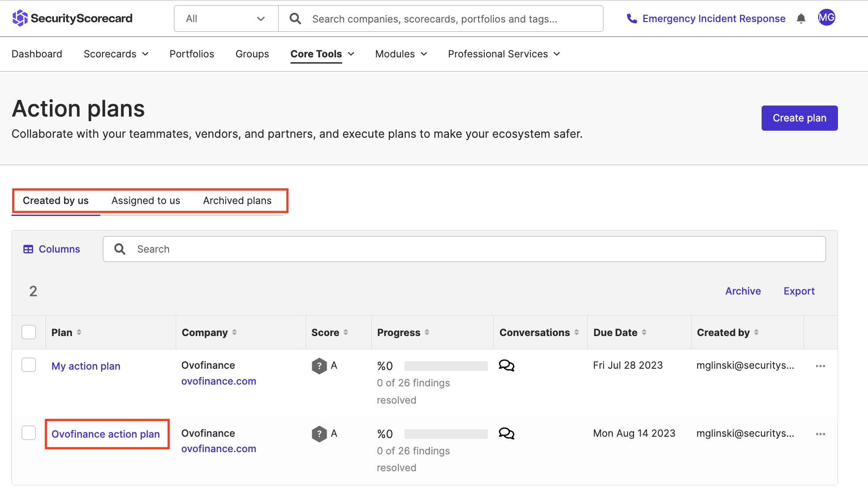The width and height of the screenshot is (868, 499).
Task: Open notifications bell icon
Action: 801,18
